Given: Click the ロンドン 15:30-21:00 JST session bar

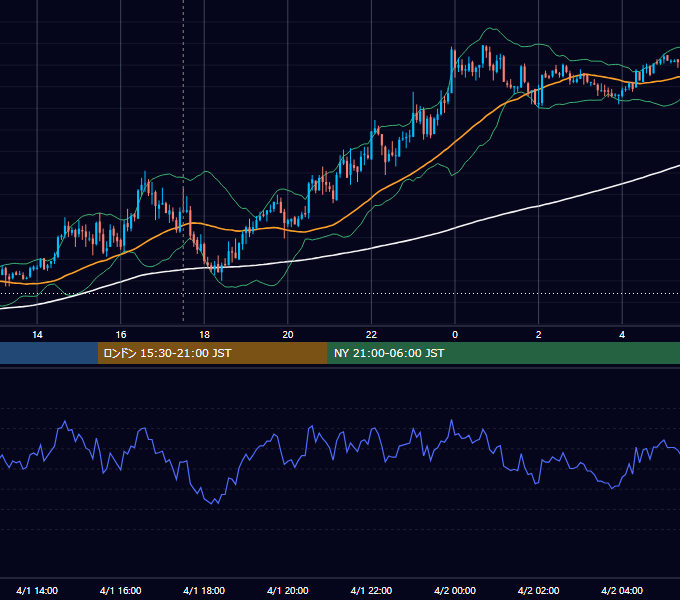Looking at the screenshot, I should tap(212, 353).
